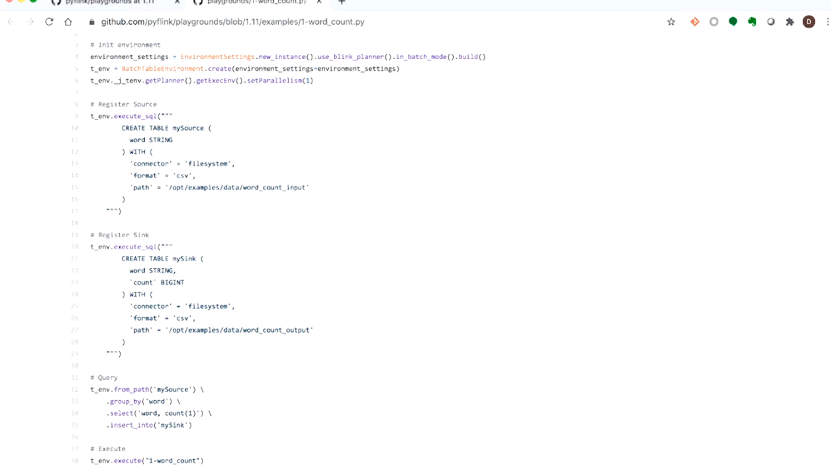The width and height of the screenshot is (832, 466).
Task: Open the Evernote elephant extension
Action: 752,22
